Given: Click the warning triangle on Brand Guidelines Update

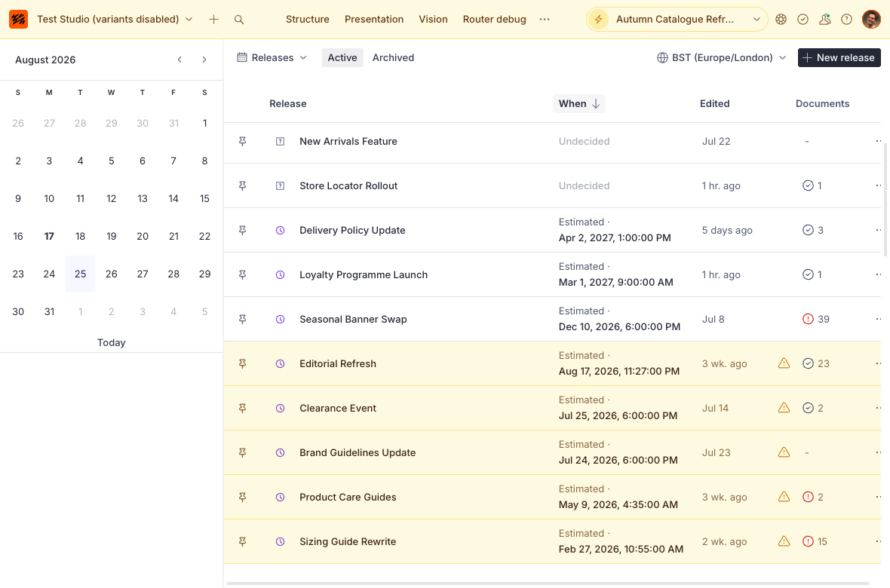Looking at the screenshot, I should click(784, 452).
